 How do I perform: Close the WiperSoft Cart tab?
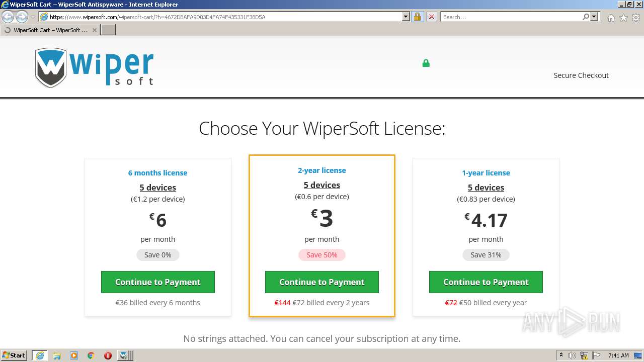tap(95, 30)
